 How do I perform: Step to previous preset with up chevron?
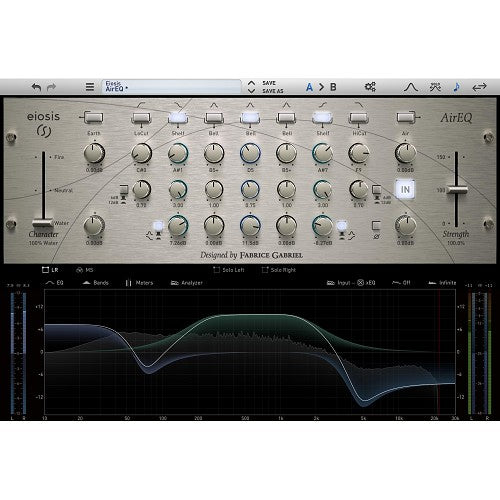click(251, 83)
